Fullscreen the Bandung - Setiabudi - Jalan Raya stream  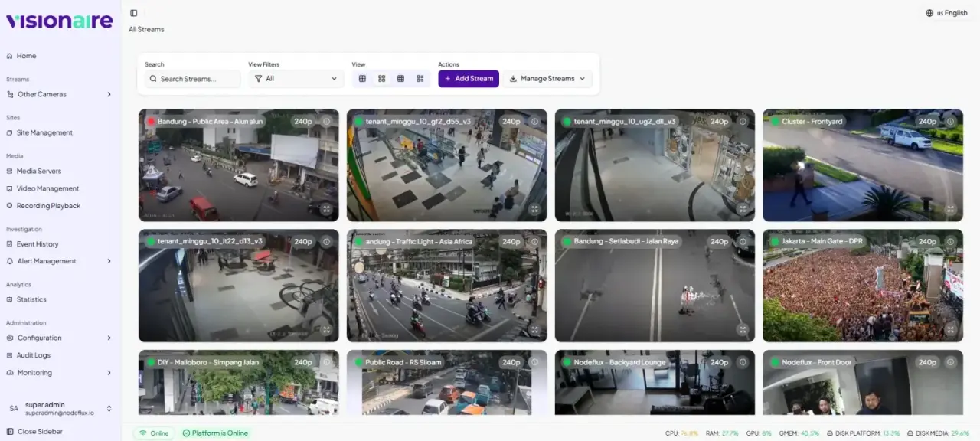(743, 329)
